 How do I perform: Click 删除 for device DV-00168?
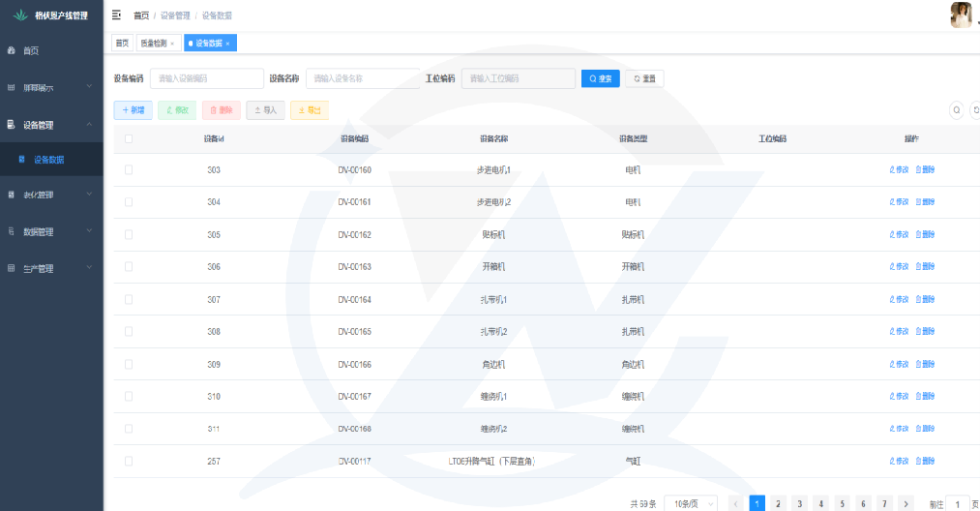[x=925, y=429]
